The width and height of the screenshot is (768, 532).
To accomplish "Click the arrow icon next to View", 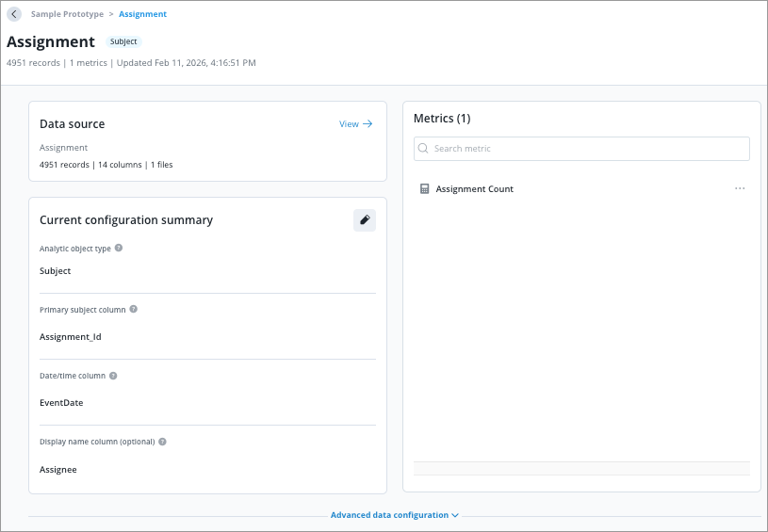I will pyautogui.click(x=368, y=124).
